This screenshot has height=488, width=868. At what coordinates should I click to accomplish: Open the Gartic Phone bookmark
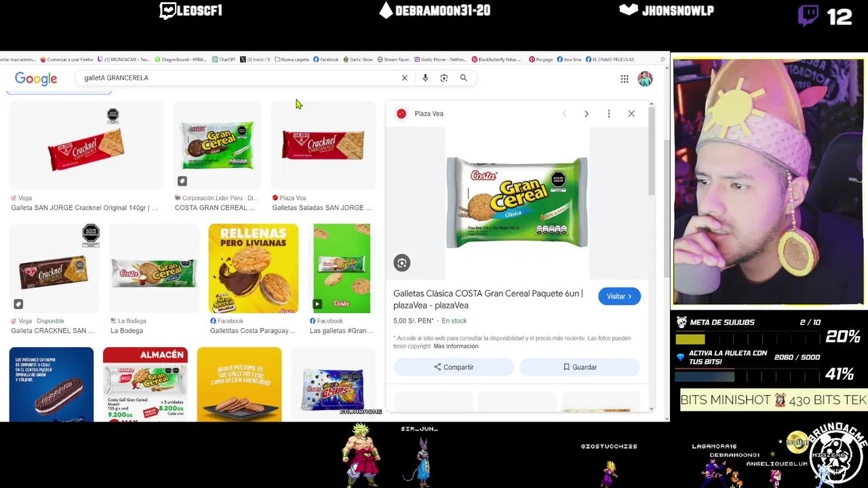click(440, 60)
